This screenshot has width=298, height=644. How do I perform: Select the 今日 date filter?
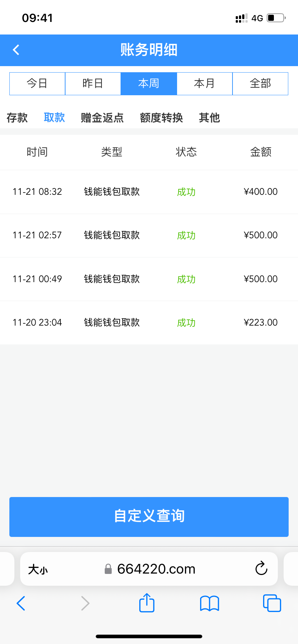pos(37,84)
